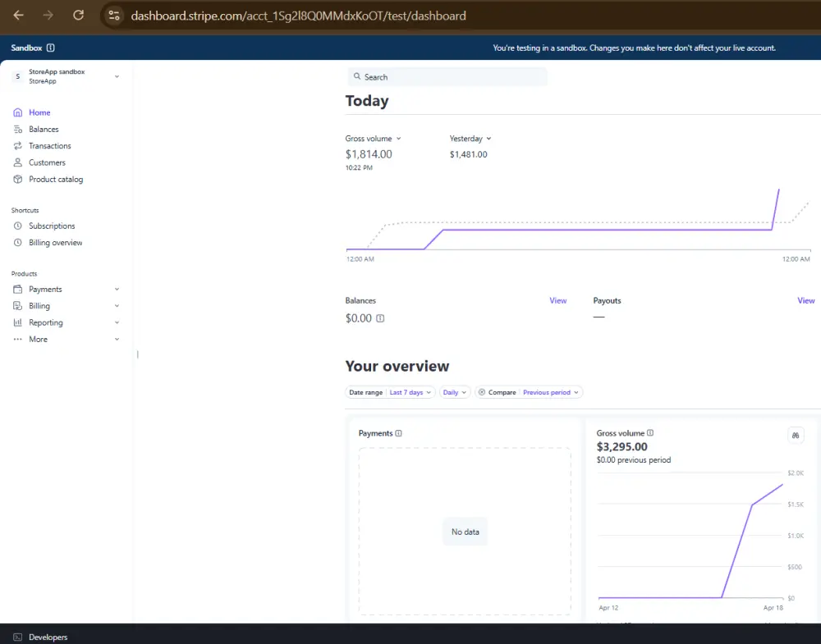
Task: Open the Daily granularity dropdown
Action: (455, 392)
